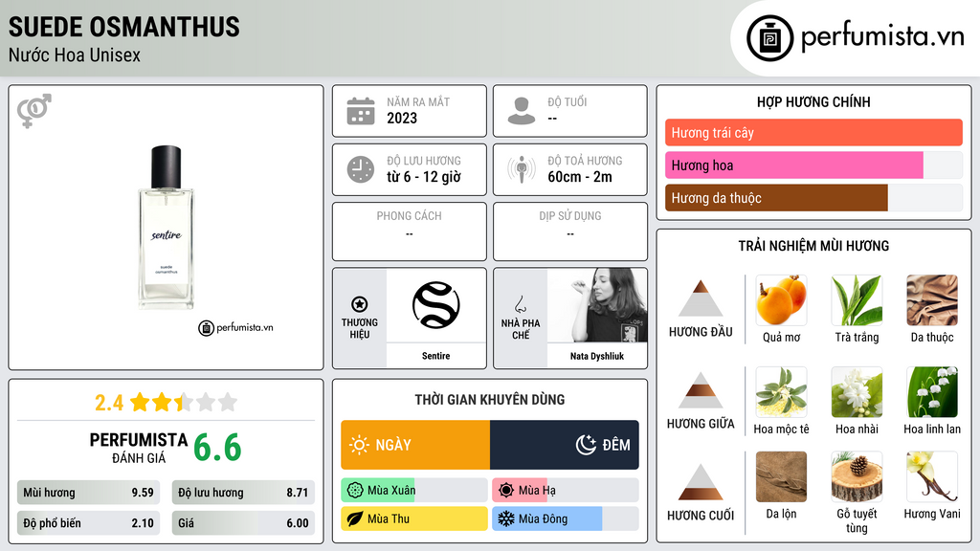The height and width of the screenshot is (551, 980).
Task: Click the Da lộn note image
Action: [781, 477]
